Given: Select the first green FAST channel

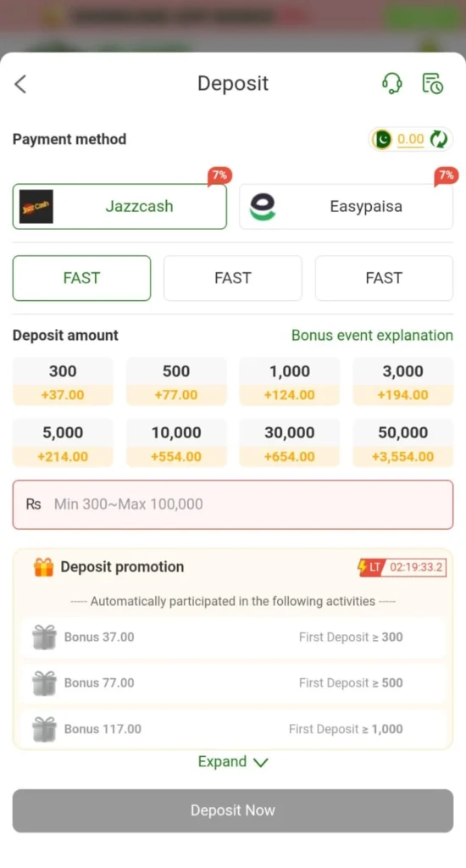Looking at the screenshot, I should click(81, 278).
